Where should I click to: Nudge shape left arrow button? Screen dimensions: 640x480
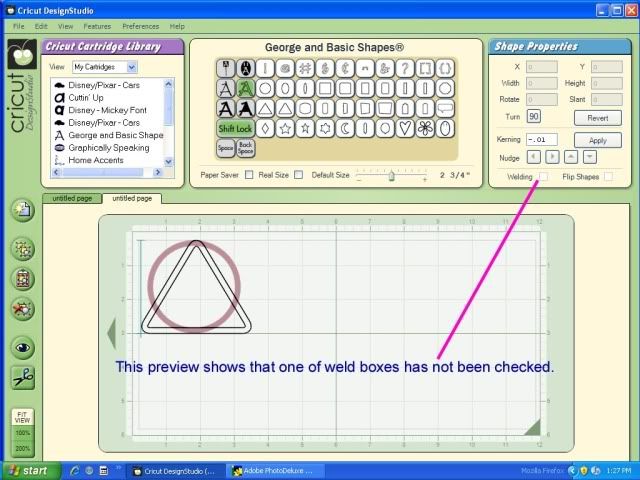533,157
